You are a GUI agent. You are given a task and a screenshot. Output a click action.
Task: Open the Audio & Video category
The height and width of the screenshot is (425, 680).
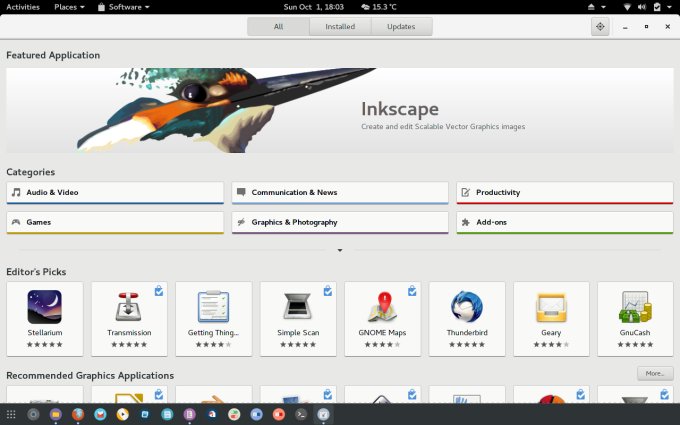tap(115, 193)
